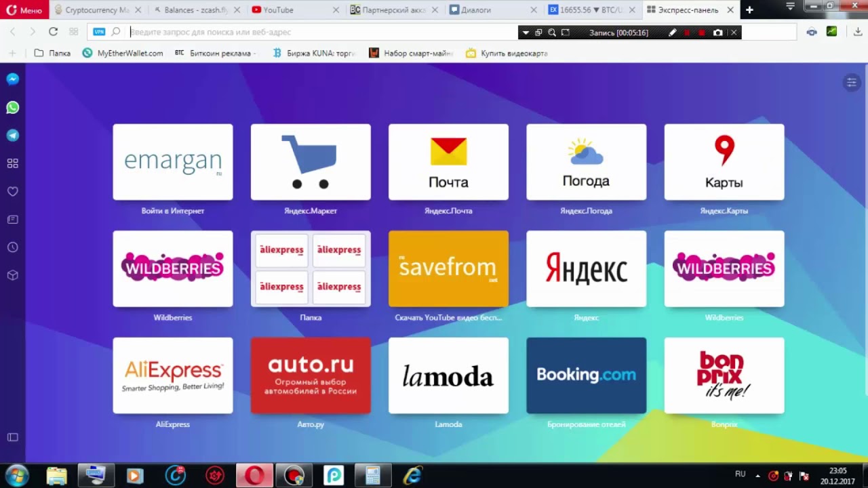The height and width of the screenshot is (488, 868).
Task: Open the Easy Setup customization icon
Action: coord(851,83)
